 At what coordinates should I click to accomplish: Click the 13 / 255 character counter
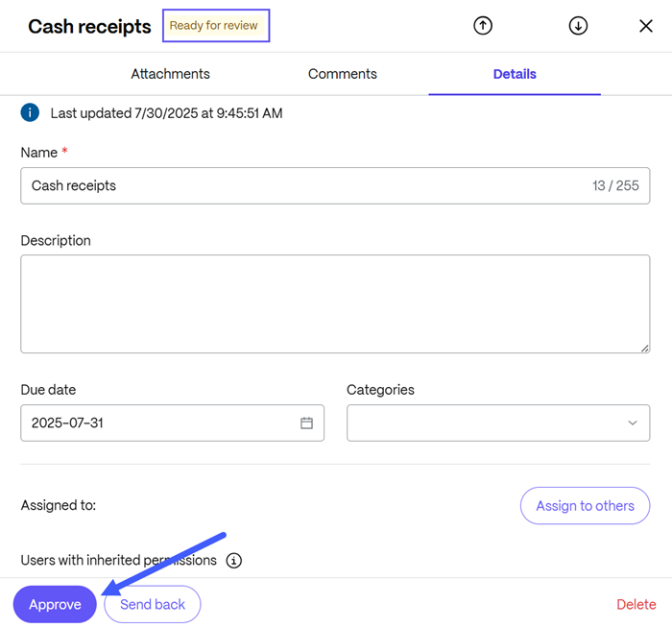point(615,185)
